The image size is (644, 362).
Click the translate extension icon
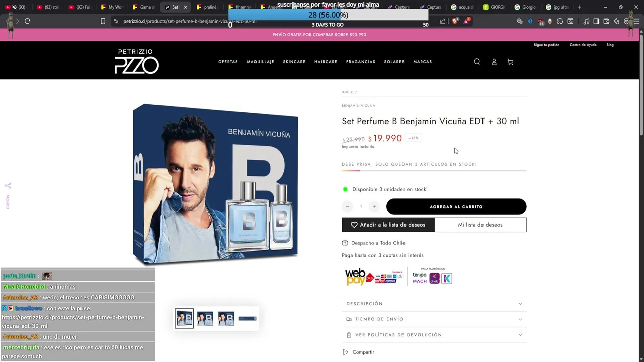[x=520, y=21]
